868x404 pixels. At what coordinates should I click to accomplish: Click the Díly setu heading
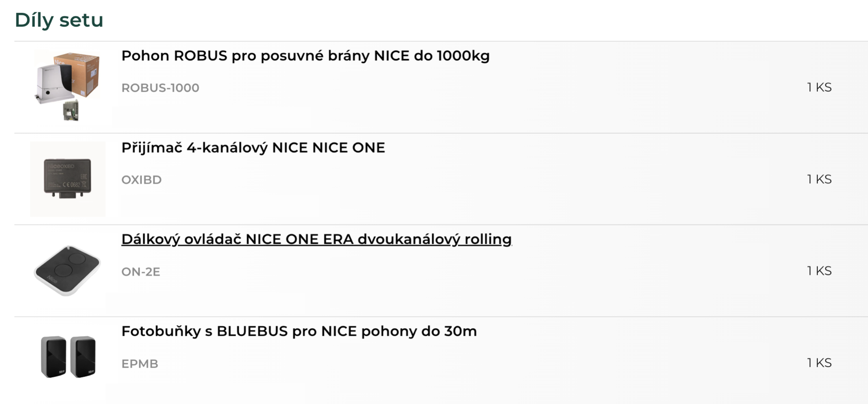point(59,20)
